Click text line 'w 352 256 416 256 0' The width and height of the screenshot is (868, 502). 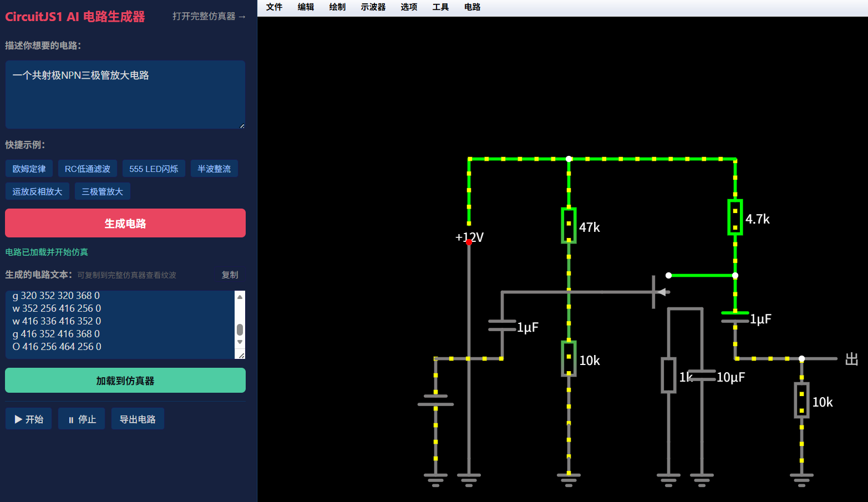(57, 308)
